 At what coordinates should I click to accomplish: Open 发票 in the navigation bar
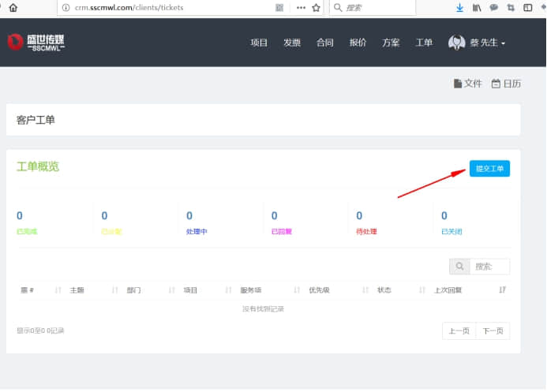pyautogui.click(x=292, y=43)
